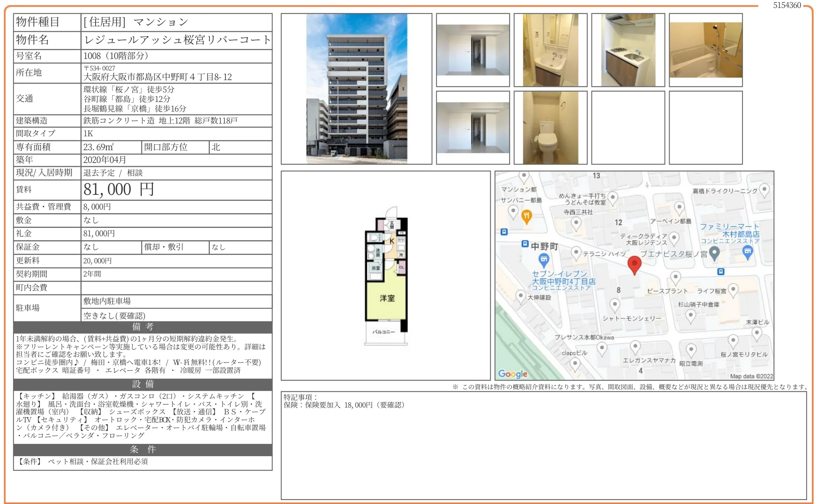Open the washbasin photo thumbnail
The height and width of the screenshot is (504, 819).
(550, 50)
